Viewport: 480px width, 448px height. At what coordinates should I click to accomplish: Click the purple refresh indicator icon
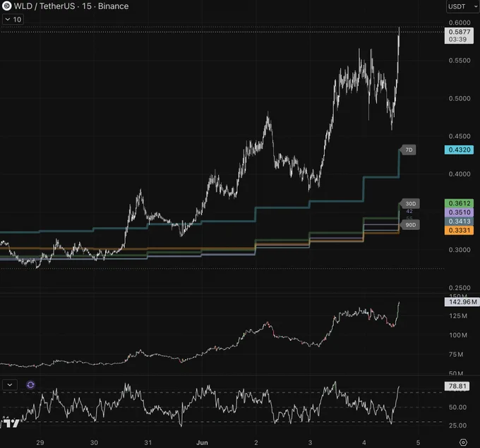pyautogui.click(x=30, y=385)
